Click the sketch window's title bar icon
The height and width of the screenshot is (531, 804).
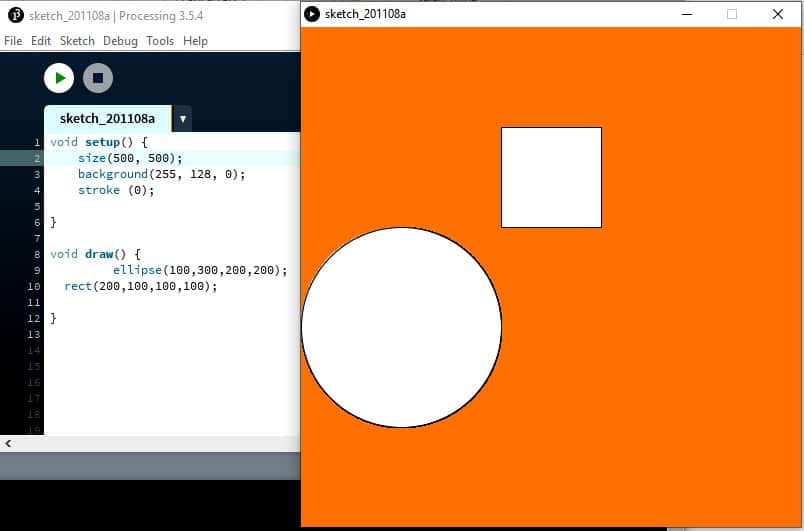(x=312, y=14)
